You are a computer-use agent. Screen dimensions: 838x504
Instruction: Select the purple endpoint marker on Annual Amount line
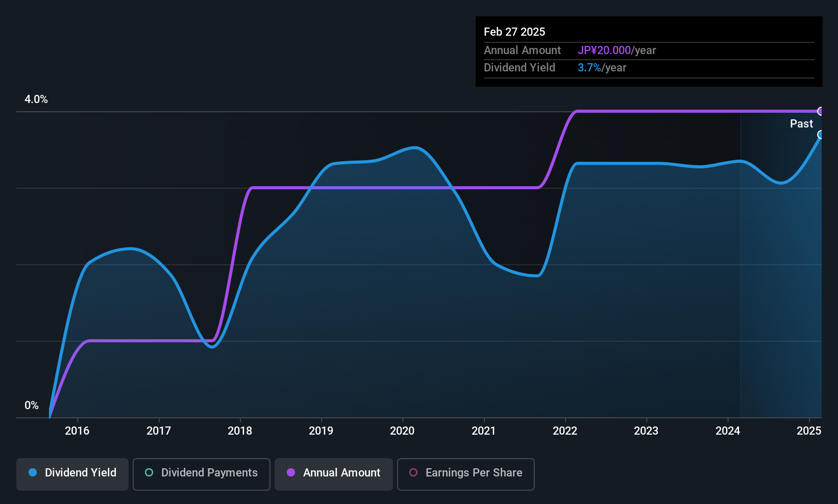tap(821, 111)
